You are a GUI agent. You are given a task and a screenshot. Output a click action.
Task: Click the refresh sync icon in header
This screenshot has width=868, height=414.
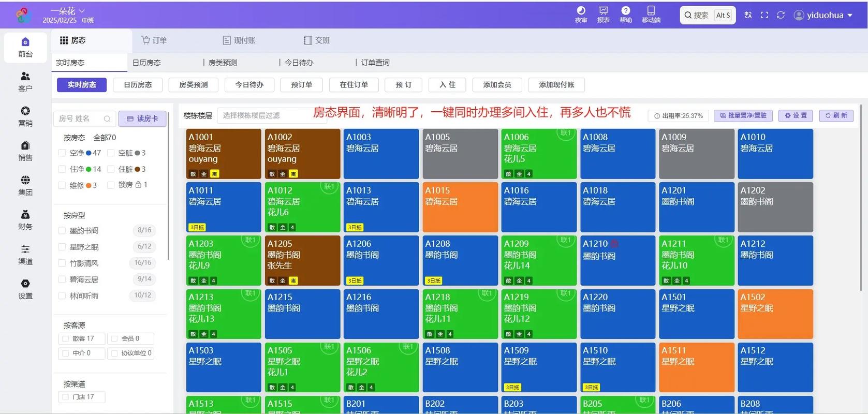pos(781,15)
